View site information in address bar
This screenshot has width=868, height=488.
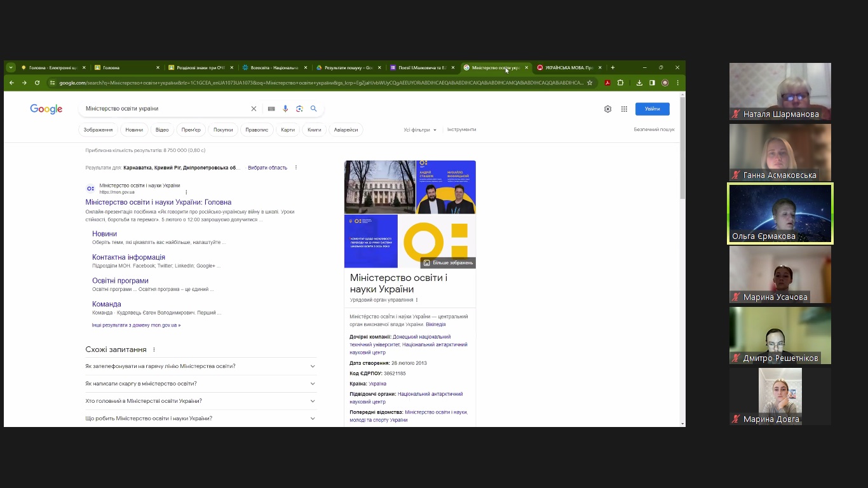53,83
